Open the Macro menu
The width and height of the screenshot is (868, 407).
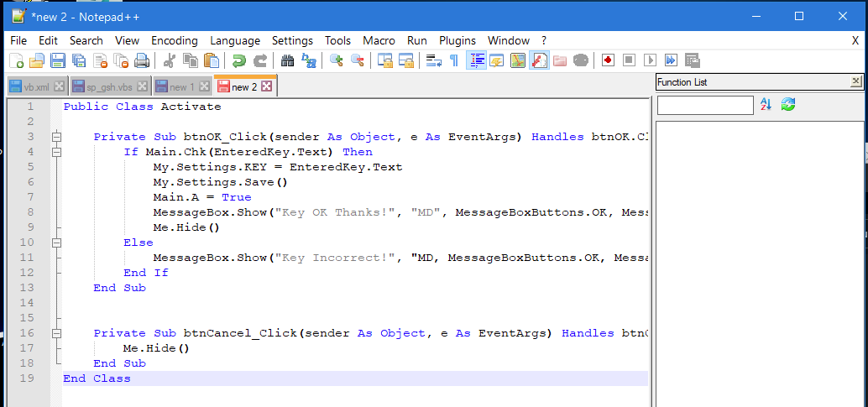379,40
